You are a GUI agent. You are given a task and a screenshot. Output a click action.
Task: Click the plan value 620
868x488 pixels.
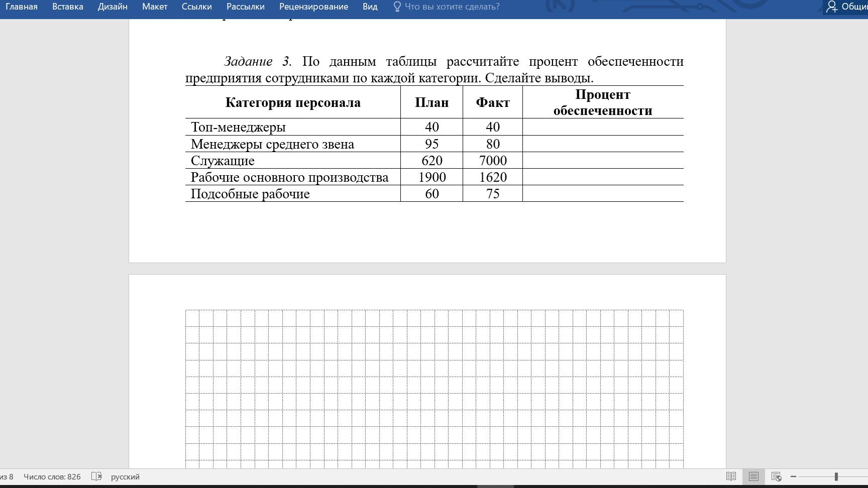click(432, 161)
